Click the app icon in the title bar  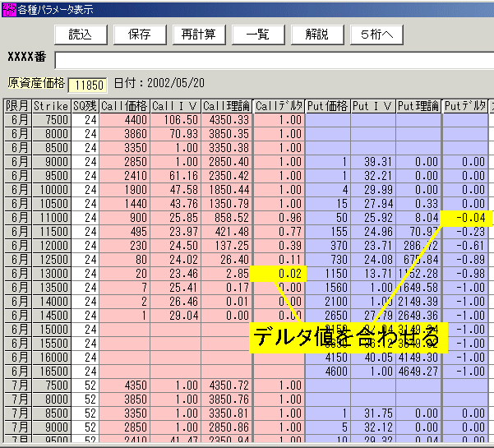point(9,9)
